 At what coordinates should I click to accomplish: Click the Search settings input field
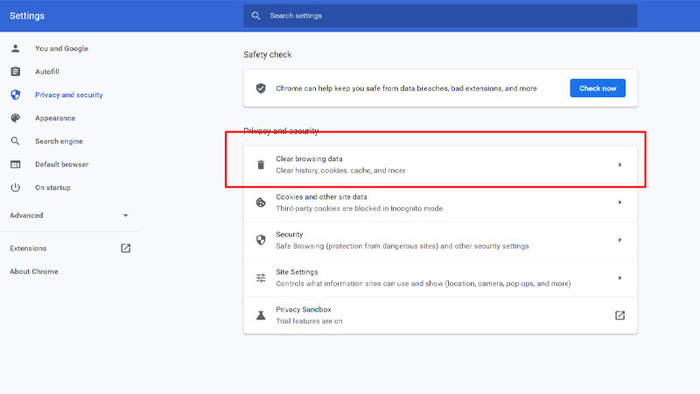pos(440,16)
